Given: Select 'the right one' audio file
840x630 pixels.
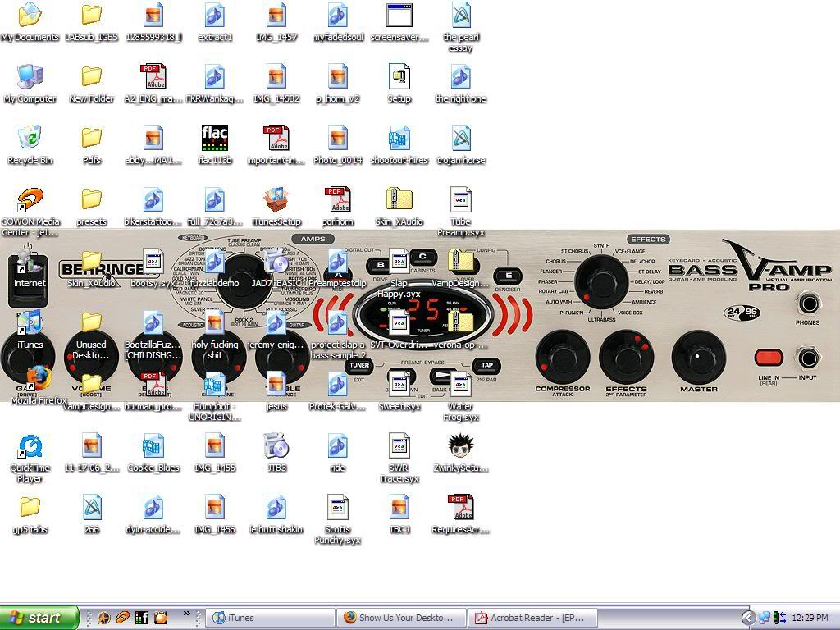Looking at the screenshot, I should tap(461, 76).
